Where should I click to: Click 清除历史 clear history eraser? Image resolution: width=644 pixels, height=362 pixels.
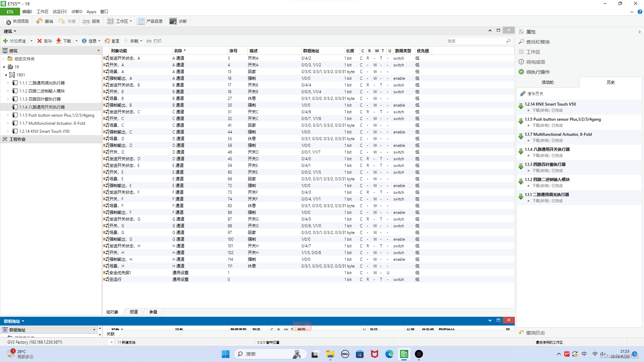[523, 94]
